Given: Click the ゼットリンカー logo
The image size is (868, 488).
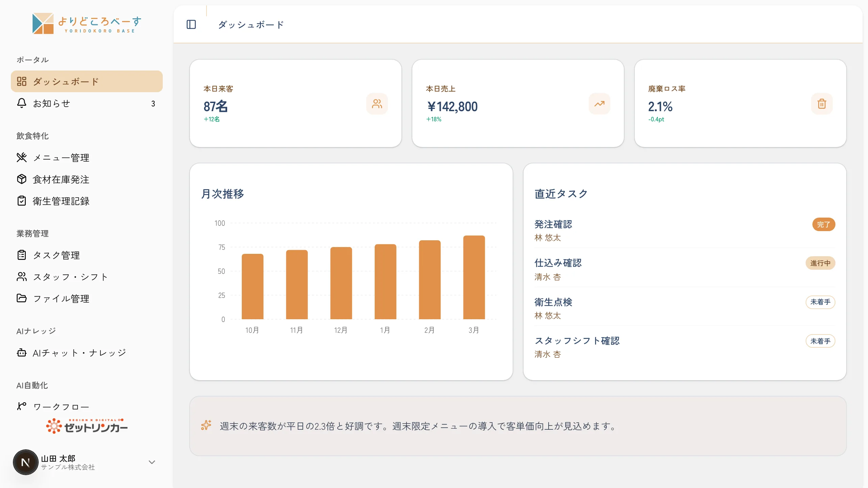Looking at the screenshot, I should (87, 426).
